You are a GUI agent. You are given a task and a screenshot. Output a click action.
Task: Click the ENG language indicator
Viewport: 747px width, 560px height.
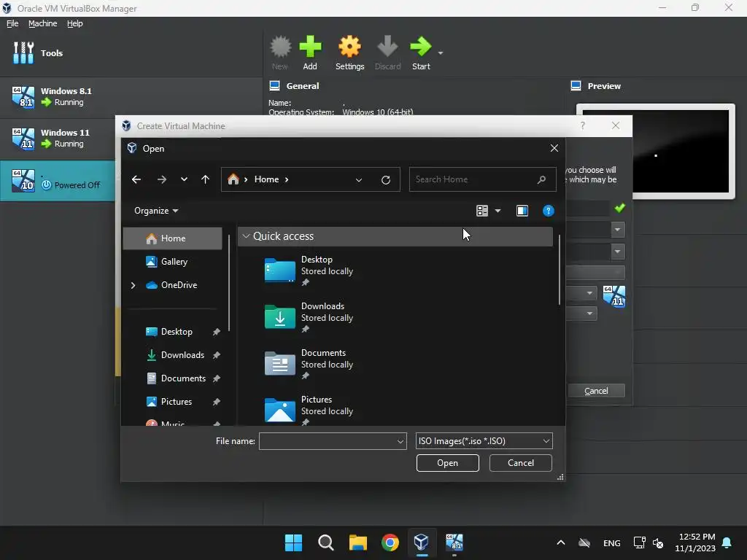point(612,542)
